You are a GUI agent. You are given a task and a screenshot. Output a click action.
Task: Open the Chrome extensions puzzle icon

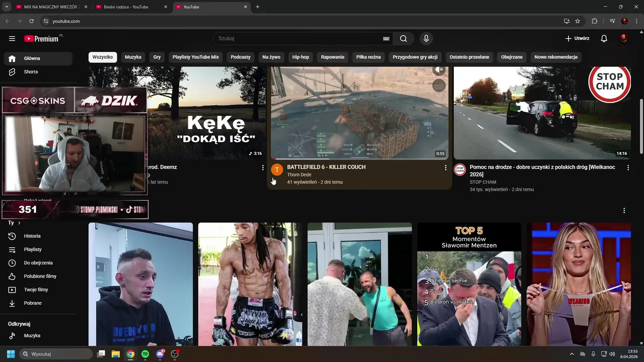tap(595, 21)
